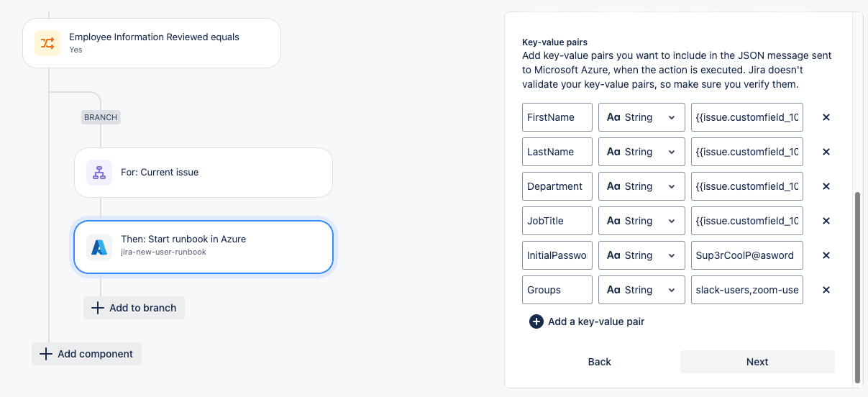Remove the InitialPassword key-value pair
The image size is (868, 397).
click(x=826, y=255)
